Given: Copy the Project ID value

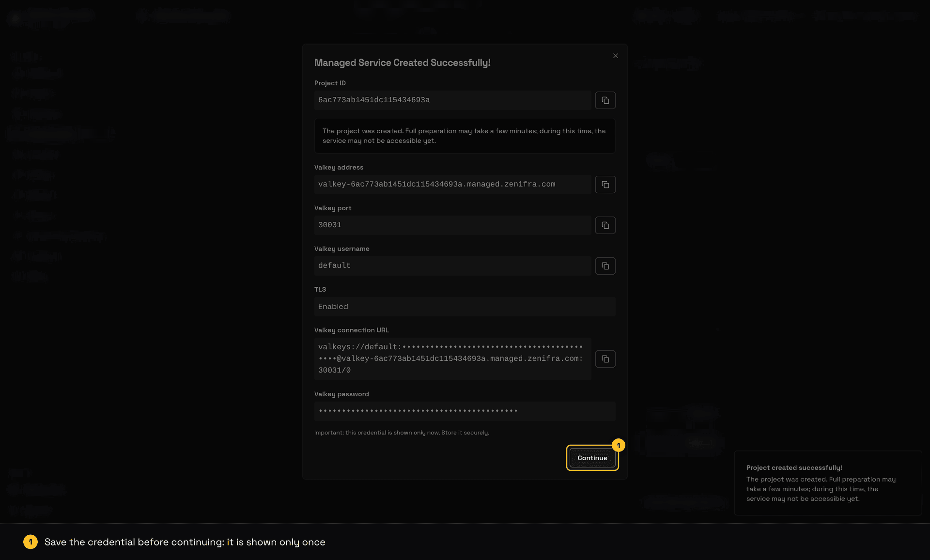Looking at the screenshot, I should (x=605, y=100).
